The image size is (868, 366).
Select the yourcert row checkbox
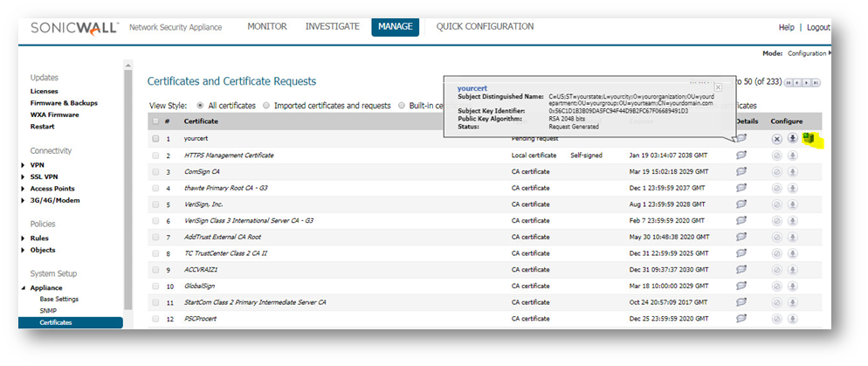click(x=155, y=139)
